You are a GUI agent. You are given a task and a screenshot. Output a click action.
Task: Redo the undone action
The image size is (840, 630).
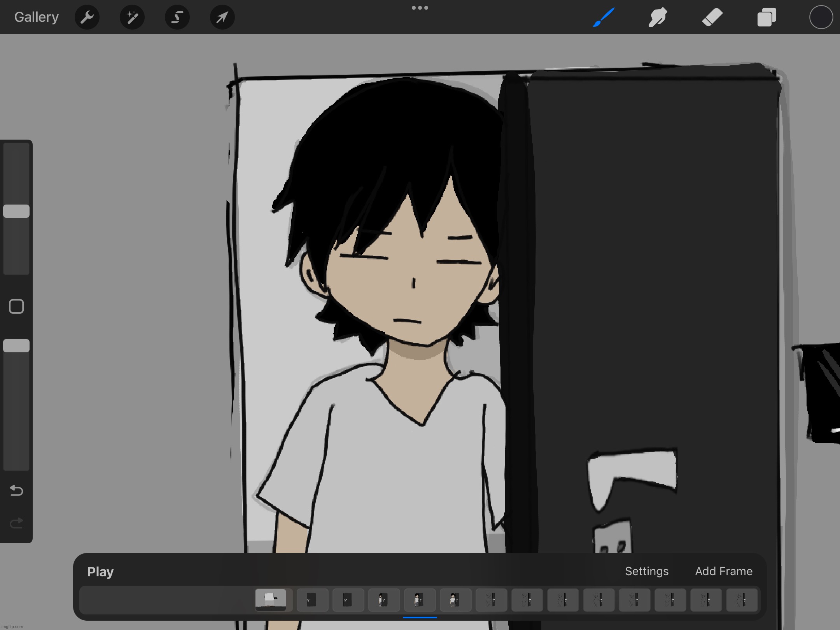coord(17,523)
